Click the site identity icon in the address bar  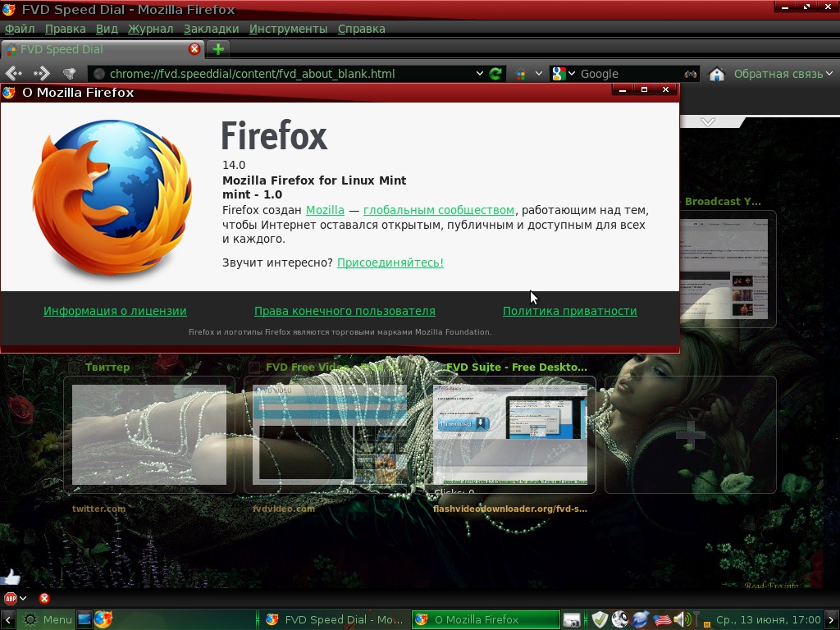pyautogui.click(x=98, y=74)
